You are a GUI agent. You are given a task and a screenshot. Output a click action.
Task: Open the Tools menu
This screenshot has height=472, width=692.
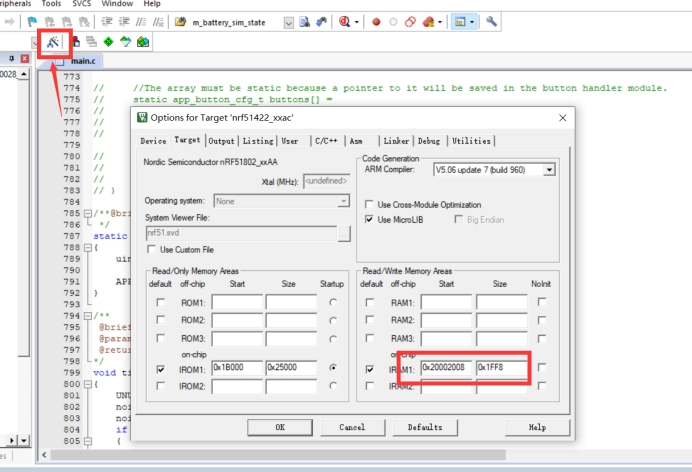point(51,4)
